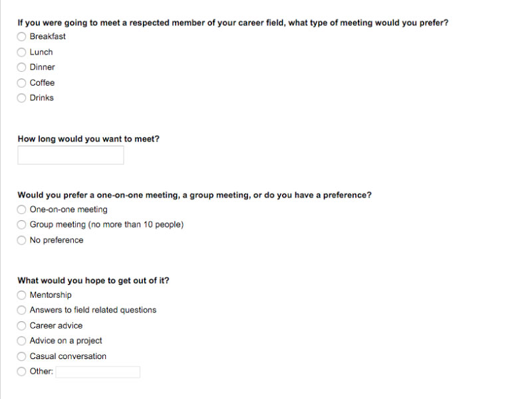
Task: Click the Other text input box
Action: (98, 372)
